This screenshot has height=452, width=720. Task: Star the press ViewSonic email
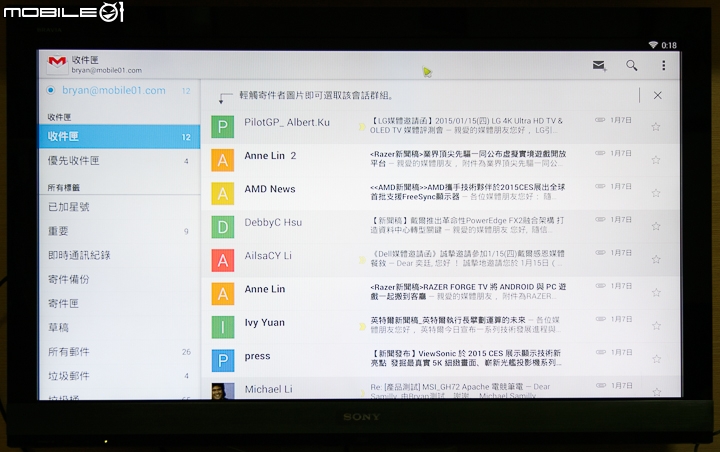(656, 359)
